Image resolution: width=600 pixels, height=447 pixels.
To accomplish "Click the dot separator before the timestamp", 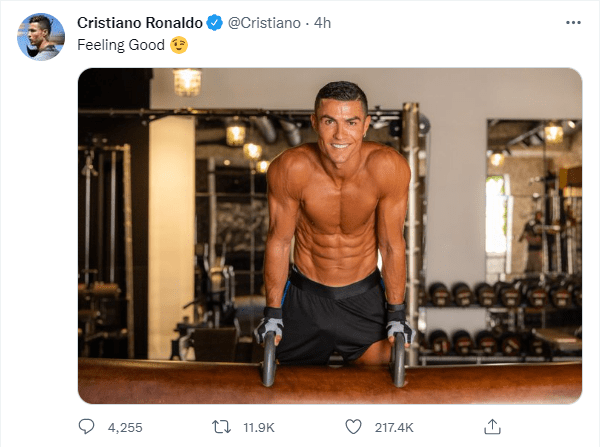I will click(x=305, y=23).
